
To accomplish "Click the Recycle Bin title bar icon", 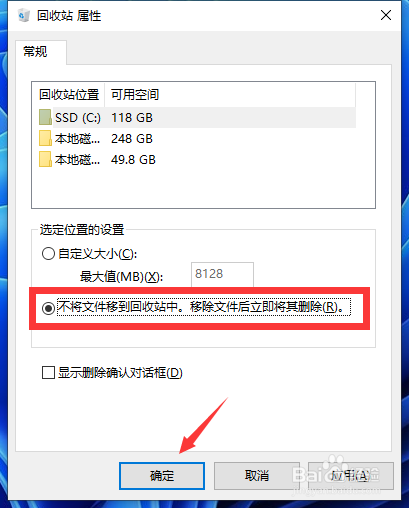I will click(24, 15).
